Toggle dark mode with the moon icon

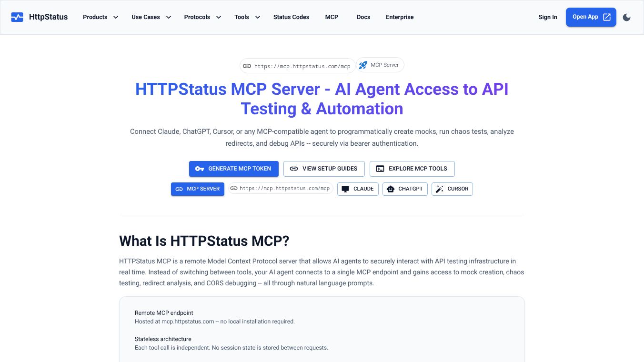point(627,17)
